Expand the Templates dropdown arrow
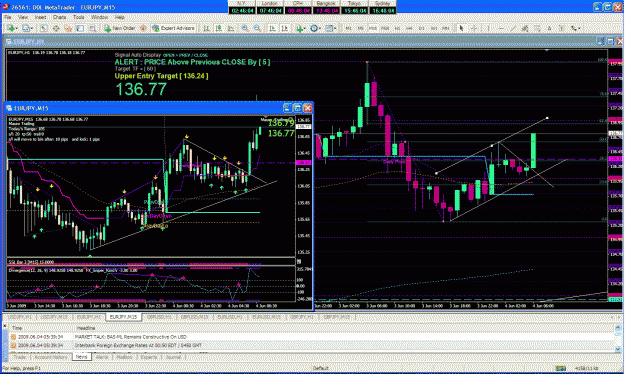Screen dimensions: 625x374 pyautogui.click(x=335, y=28)
